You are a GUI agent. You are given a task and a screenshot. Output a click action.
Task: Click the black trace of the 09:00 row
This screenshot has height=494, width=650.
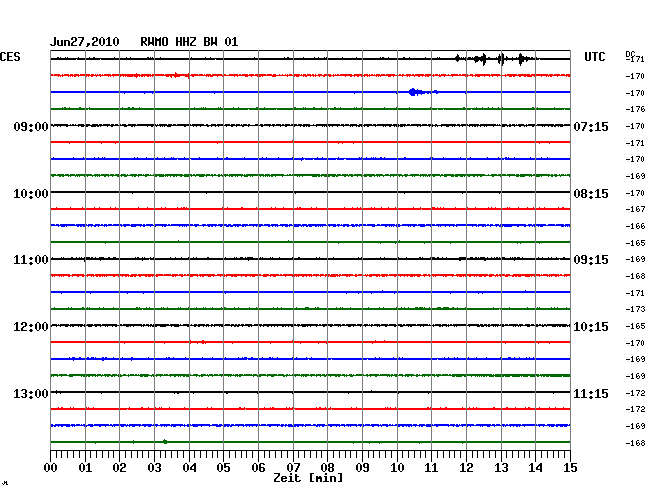click(x=310, y=125)
